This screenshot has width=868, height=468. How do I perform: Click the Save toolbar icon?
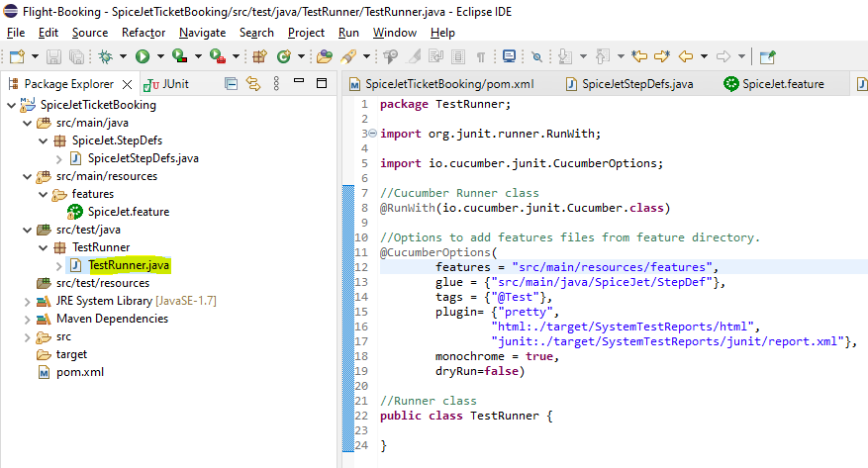tap(53, 56)
